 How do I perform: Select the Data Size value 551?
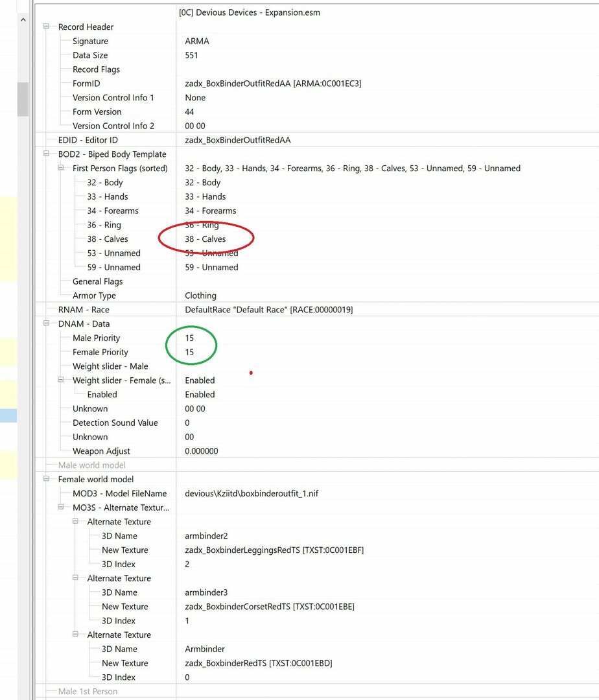click(191, 55)
